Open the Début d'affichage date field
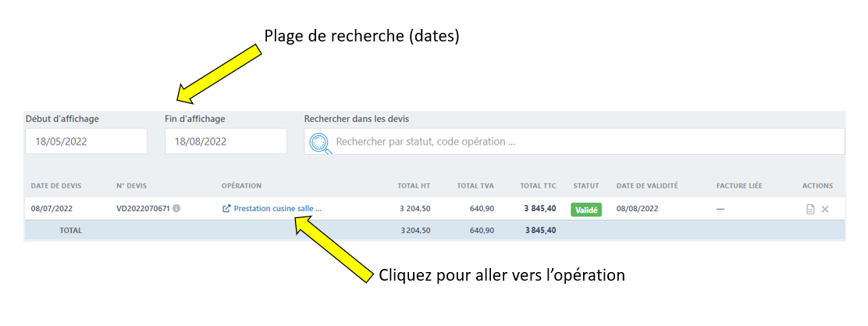 coord(86,142)
